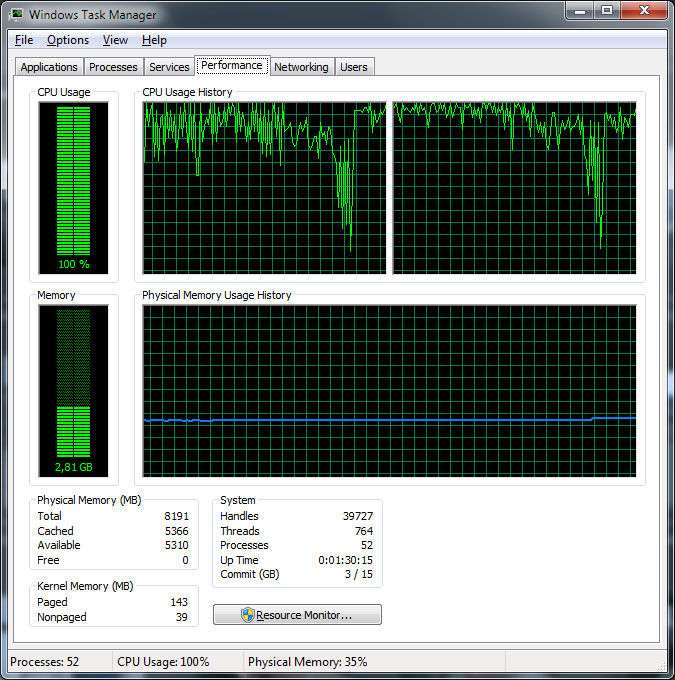Select the Performance tab

pos(232,65)
